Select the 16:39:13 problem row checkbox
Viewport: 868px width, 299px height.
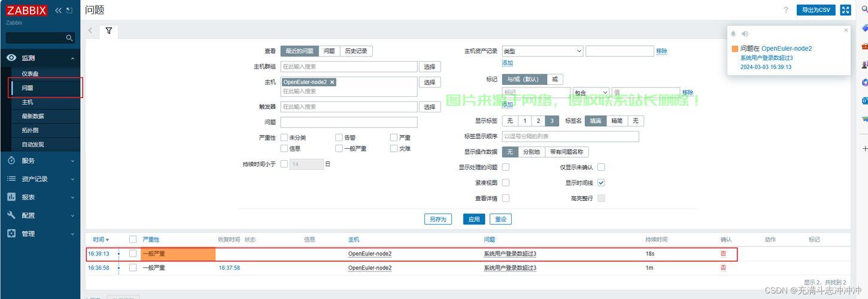[x=133, y=254]
